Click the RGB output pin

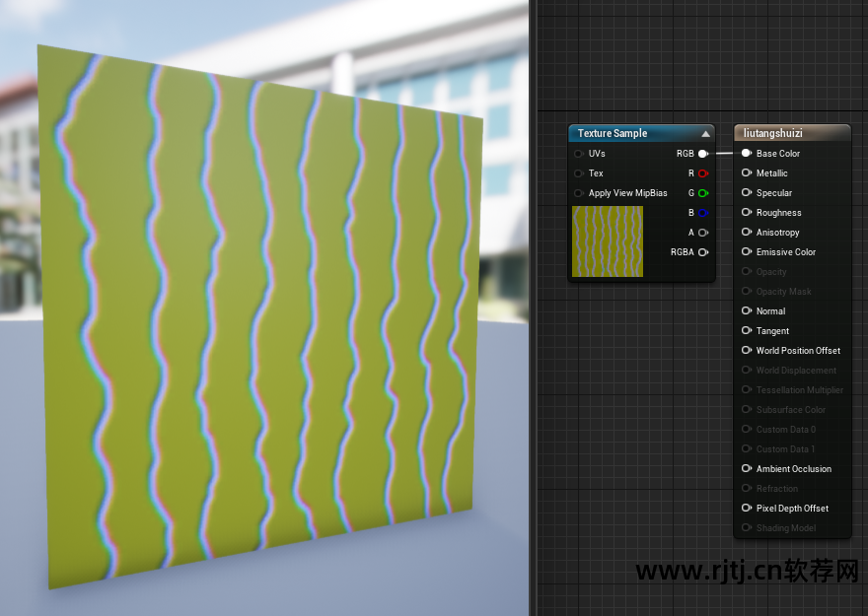703,154
